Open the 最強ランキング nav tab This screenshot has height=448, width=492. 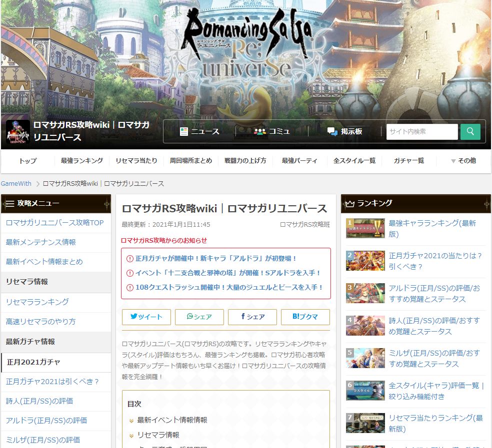(82, 161)
